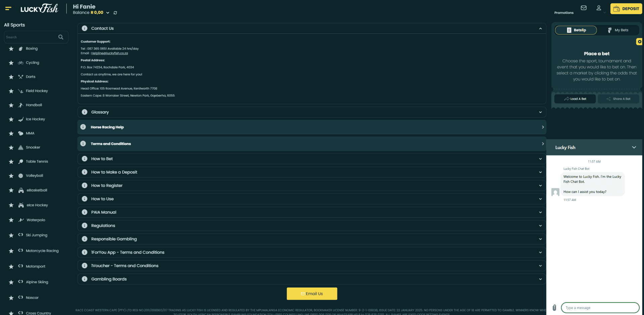The width and height of the screenshot is (644, 315).
Task: Select the Snooker sport icon
Action: [x=21, y=147]
